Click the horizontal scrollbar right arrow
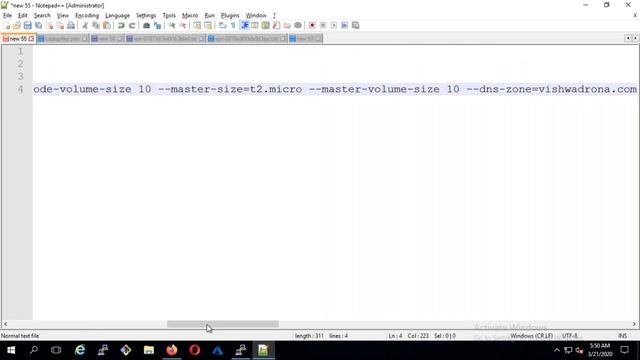640x360 pixels. point(634,324)
